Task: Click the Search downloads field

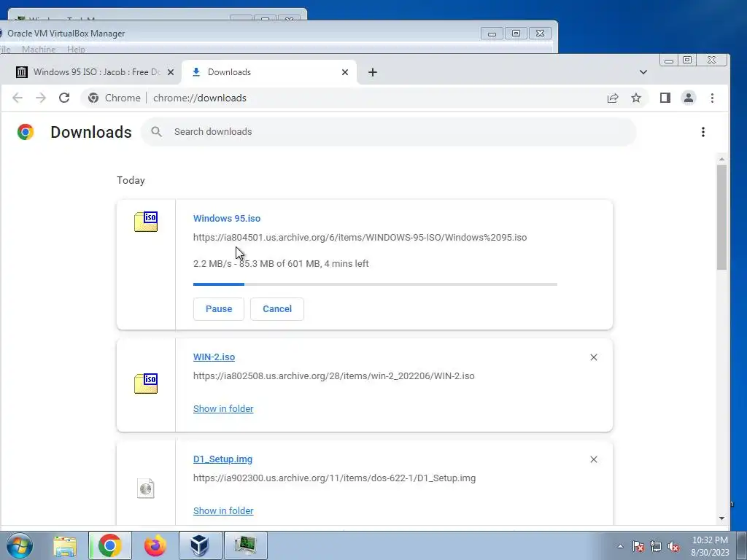Action: [388, 132]
